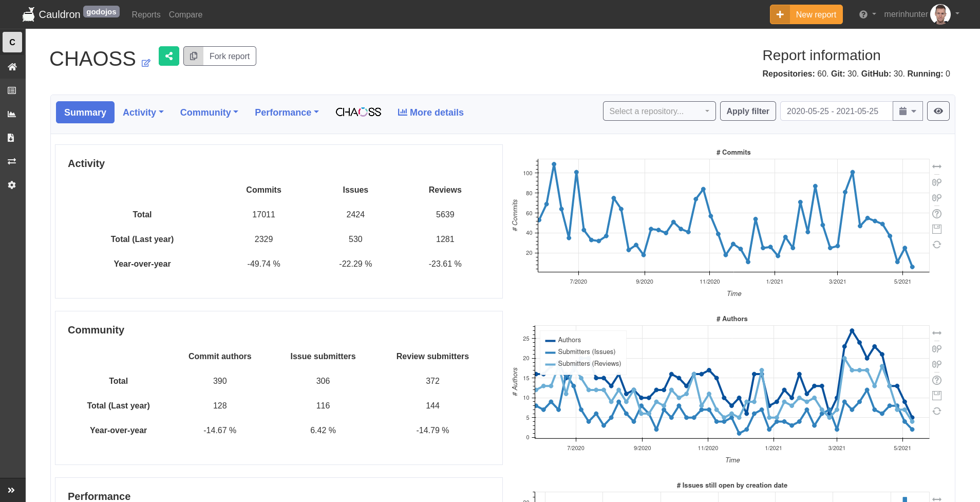Click the merinhunter avatar picture
This screenshot has width=980, height=502.
tap(940, 14)
